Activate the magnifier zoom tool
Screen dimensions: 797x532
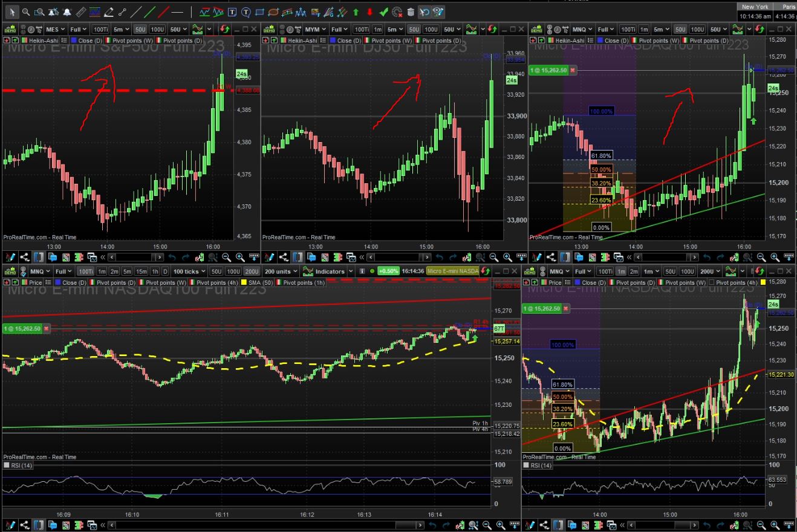[x=27, y=11]
